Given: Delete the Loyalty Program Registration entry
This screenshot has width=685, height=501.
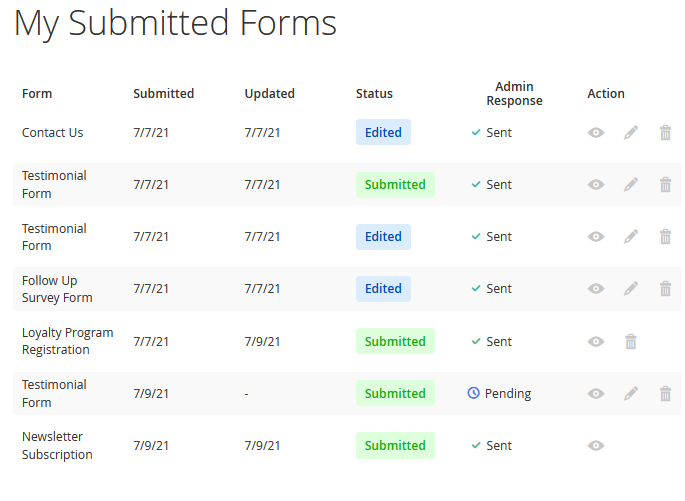Looking at the screenshot, I should click(x=631, y=341).
